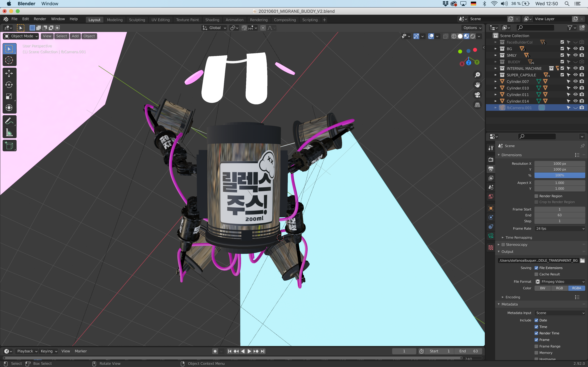Viewport: 588px width, 367px height.
Task: Click the Object menu in viewport header
Action: pyautogui.click(x=89, y=36)
